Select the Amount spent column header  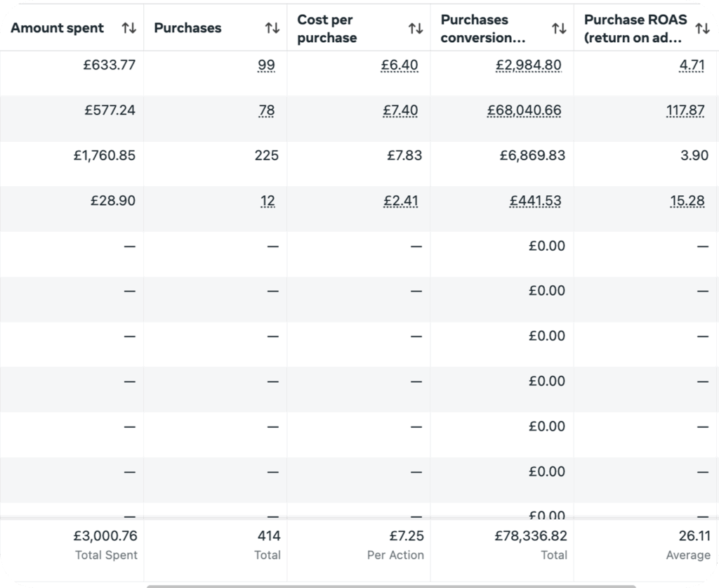(x=58, y=28)
